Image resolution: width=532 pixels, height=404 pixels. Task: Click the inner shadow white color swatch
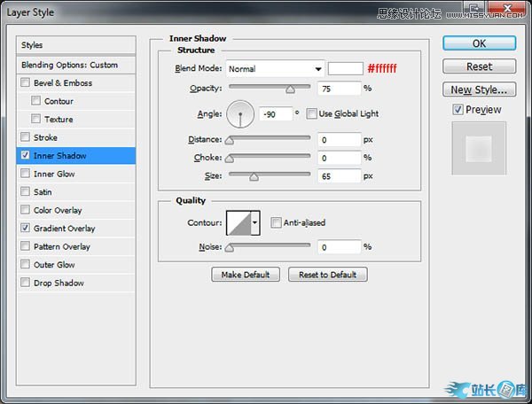coord(345,68)
